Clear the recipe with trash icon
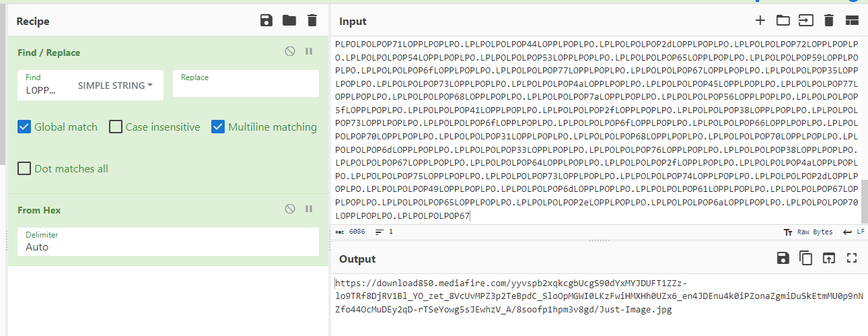Screen dimensions: 868x336 coord(312,21)
